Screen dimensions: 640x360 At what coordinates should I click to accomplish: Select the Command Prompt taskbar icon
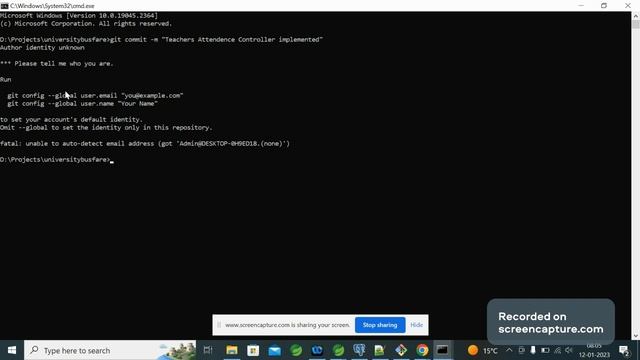coord(442,350)
